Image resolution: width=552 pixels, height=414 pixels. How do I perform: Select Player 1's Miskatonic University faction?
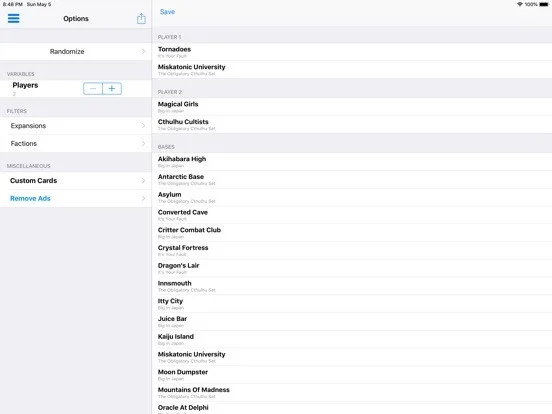point(352,69)
